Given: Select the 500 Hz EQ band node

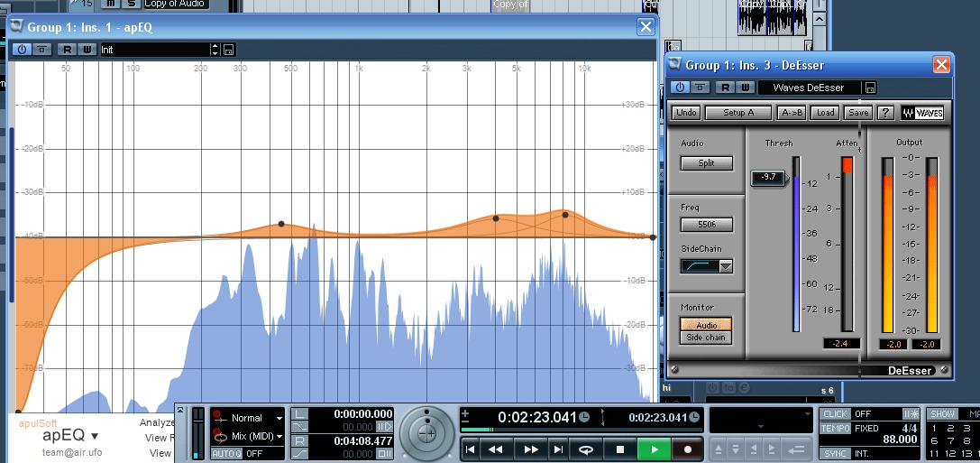Looking at the screenshot, I should point(281,223).
